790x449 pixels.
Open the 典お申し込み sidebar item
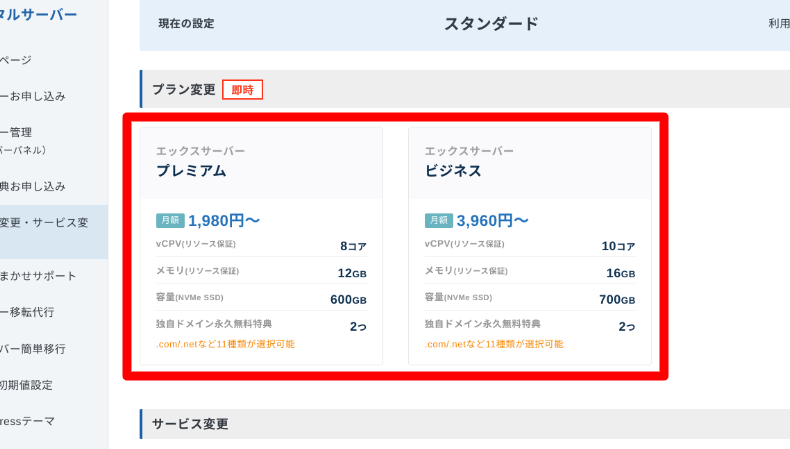[33, 186]
